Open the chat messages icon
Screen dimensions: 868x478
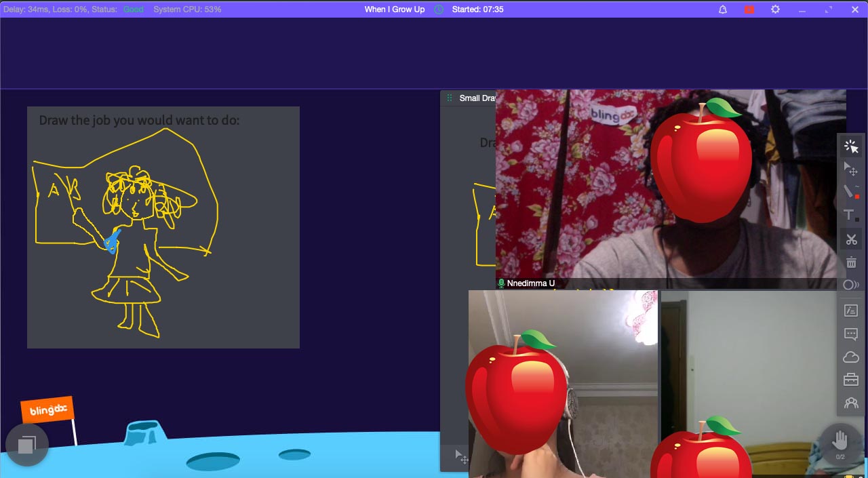(851, 334)
